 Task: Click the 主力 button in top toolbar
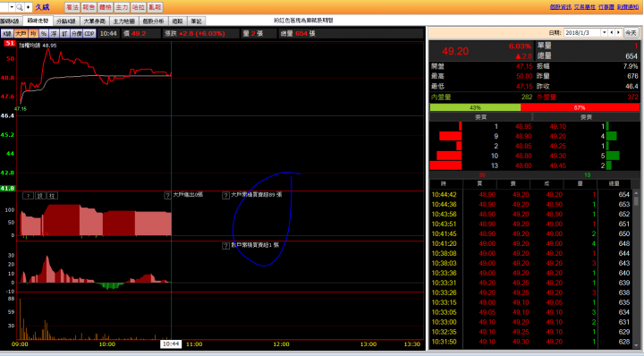pyautogui.click(x=122, y=7)
